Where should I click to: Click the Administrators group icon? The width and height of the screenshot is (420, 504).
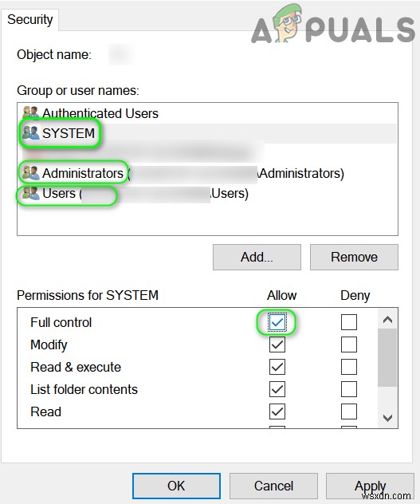31,173
